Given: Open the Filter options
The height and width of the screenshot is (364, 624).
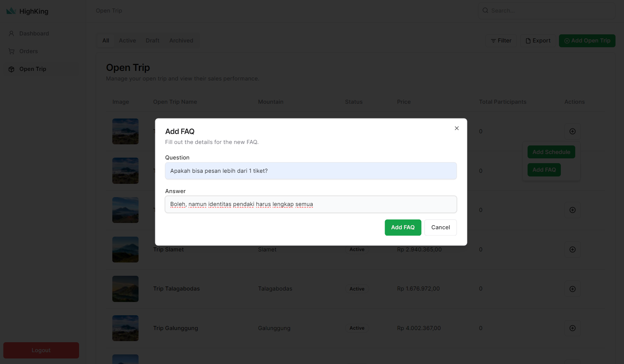Looking at the screenshot, I should (x=501, y=41).
